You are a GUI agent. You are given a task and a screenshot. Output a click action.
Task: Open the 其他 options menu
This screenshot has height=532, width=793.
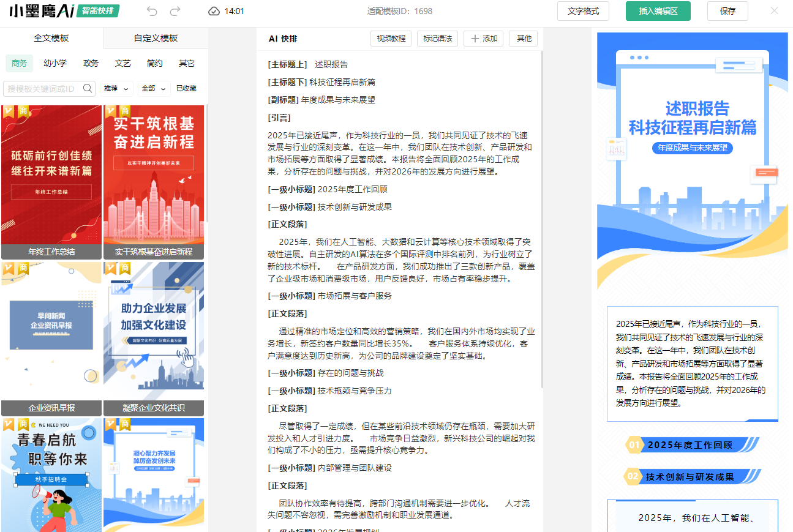coord(524,39)
